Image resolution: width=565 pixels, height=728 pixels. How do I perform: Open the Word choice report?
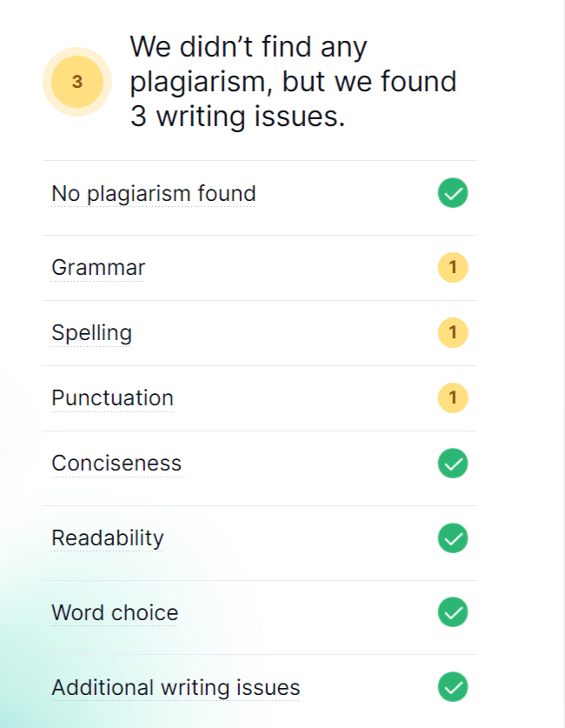[x=115, y=612]
